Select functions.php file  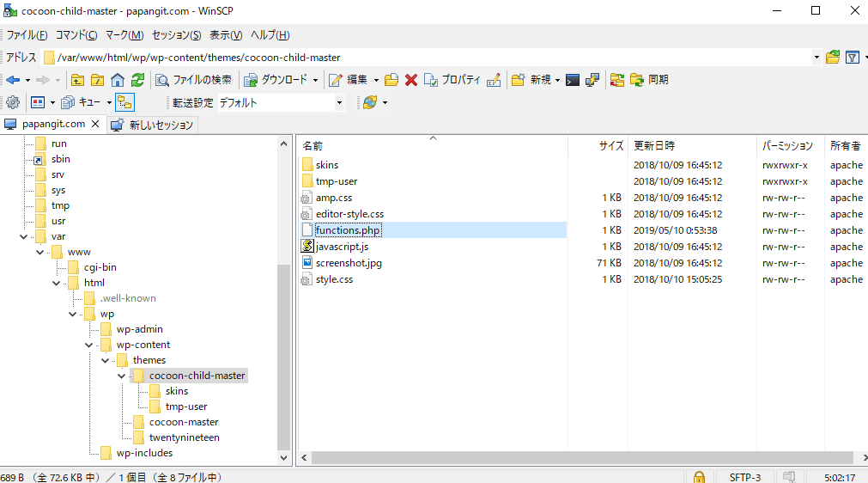[348, 230]
